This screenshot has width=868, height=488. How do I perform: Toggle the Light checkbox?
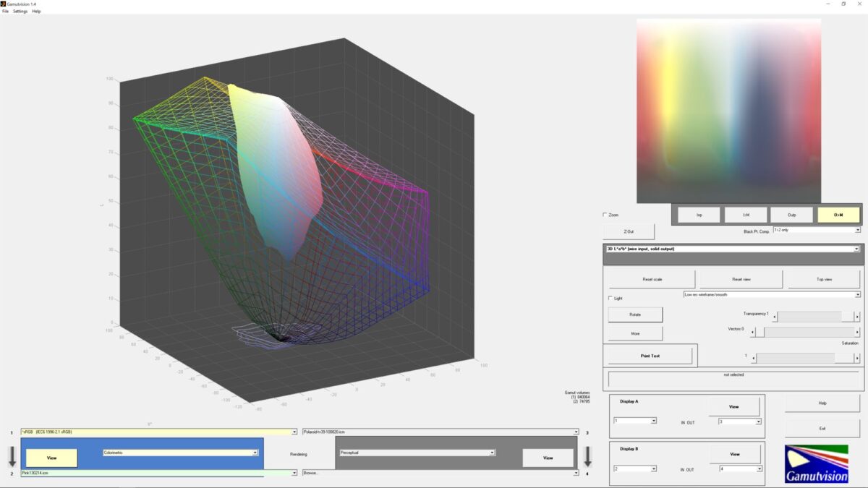point(610,298)
